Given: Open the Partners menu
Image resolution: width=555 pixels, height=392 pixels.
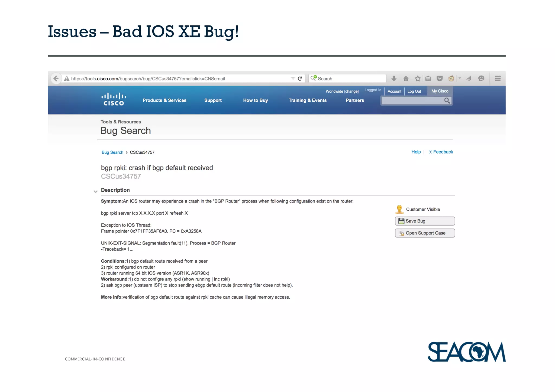Looking at the screenshot, I should 355,100.
